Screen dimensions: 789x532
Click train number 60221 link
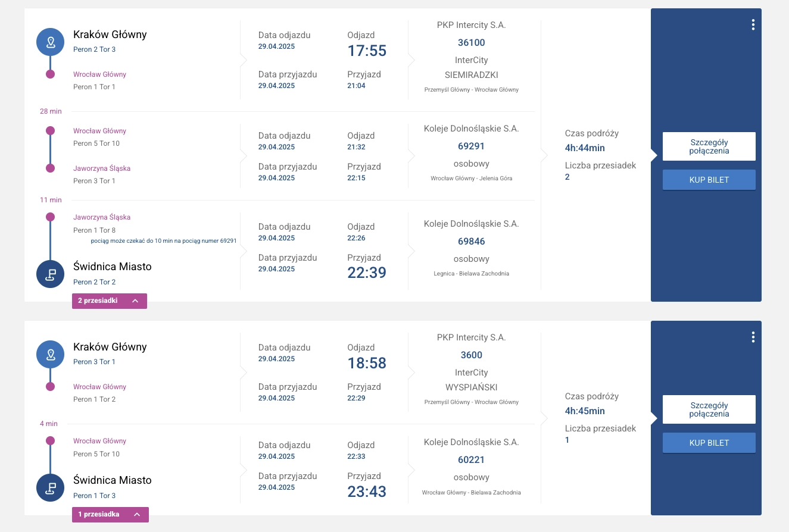[471, 459]
